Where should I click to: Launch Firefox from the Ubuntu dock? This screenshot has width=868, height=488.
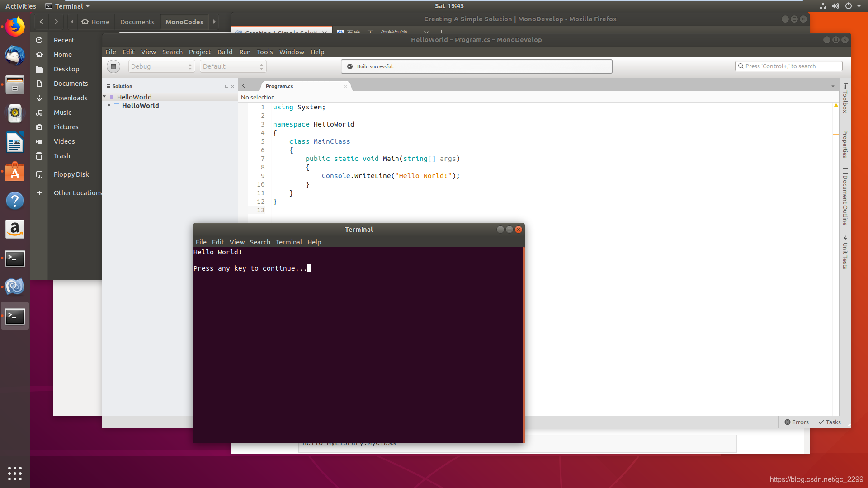tap(15, 27)
